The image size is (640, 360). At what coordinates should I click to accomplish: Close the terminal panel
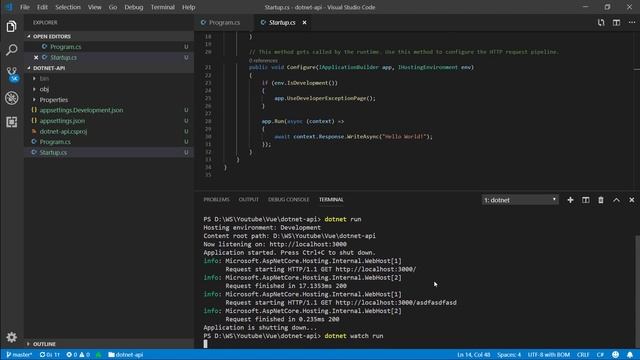pyautogui.click(x=631, y=200)
